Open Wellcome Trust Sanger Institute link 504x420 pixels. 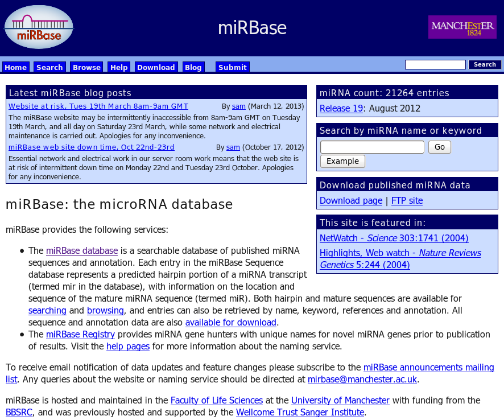coord(300,412)
